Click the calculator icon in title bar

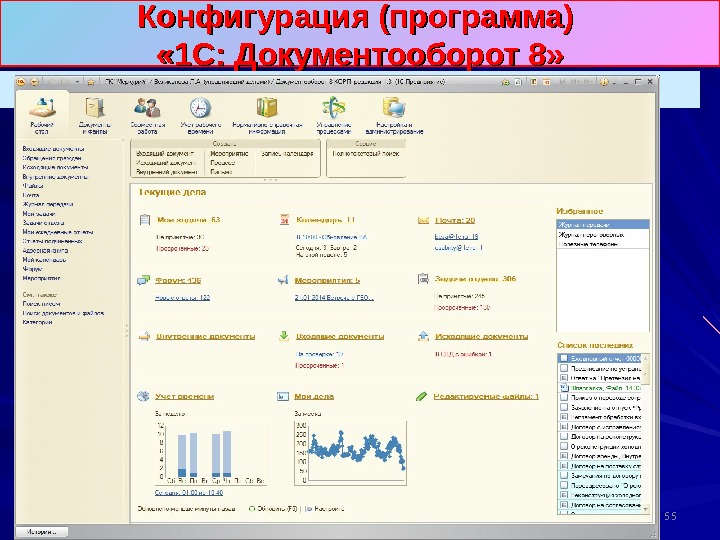click(534, 82)
